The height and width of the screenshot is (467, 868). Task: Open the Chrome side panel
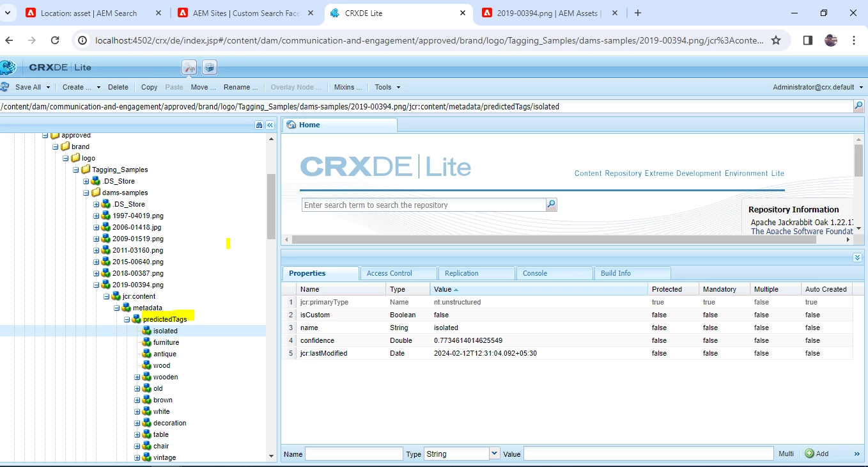pyautogui.click(x=808, y=40)
